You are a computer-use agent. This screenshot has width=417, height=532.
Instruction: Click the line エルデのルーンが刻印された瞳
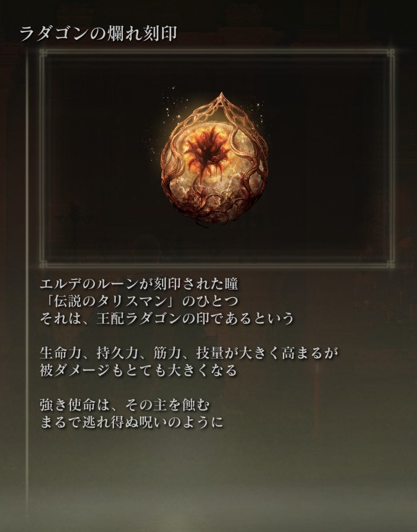pyautogui.click(x=139, y=284)
